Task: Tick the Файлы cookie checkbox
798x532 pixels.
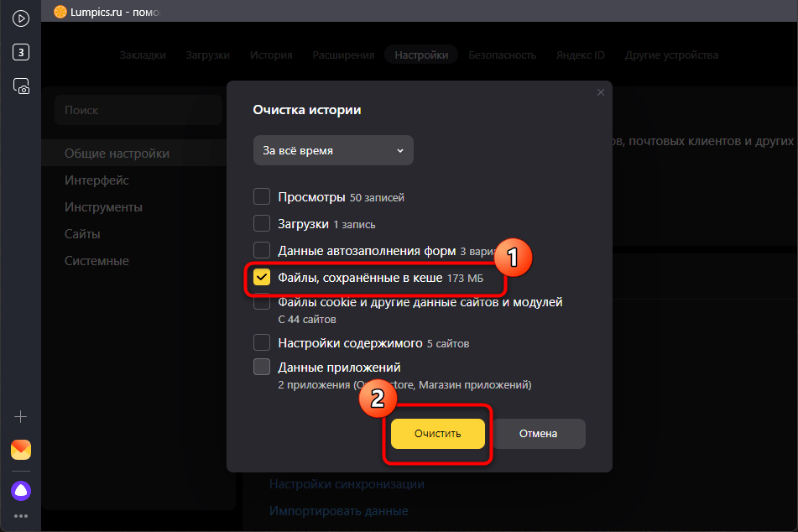Action: click(x=262, y=302)
